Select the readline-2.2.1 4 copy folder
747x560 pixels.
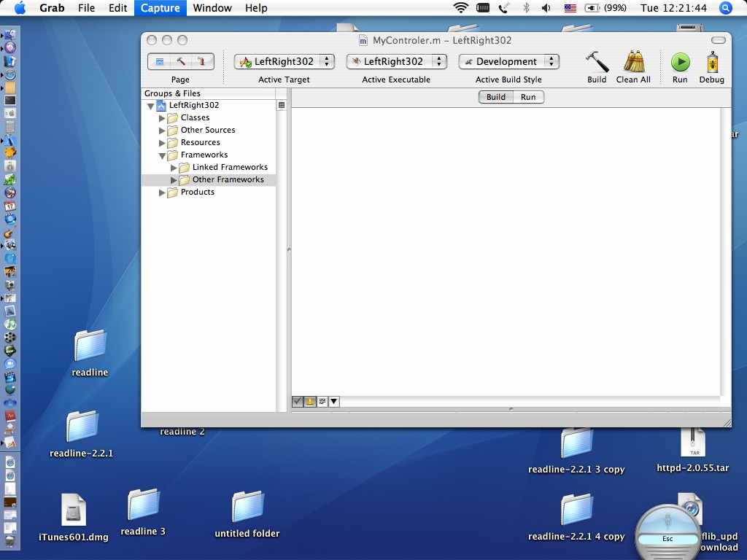pyautogui.click(x=576, y=509)
